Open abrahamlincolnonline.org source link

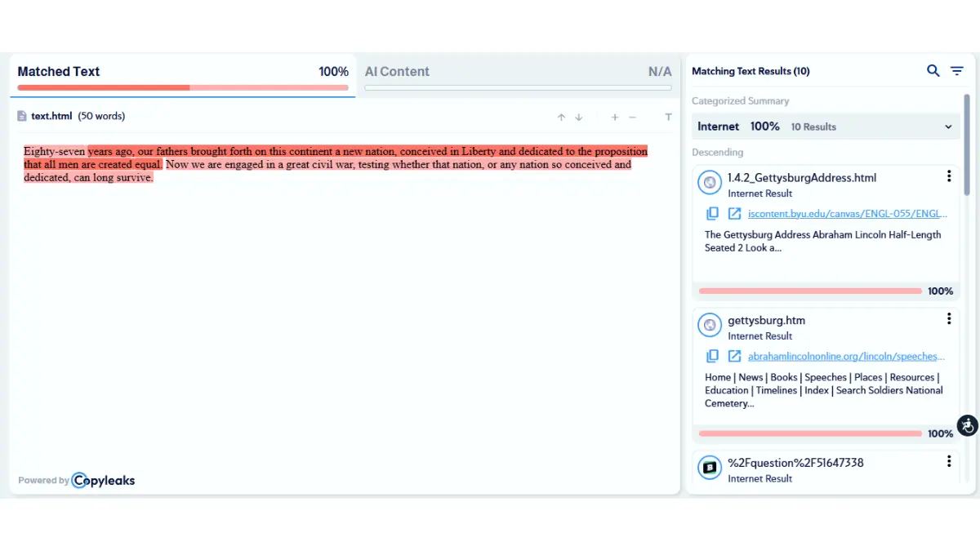pos(846,356)
